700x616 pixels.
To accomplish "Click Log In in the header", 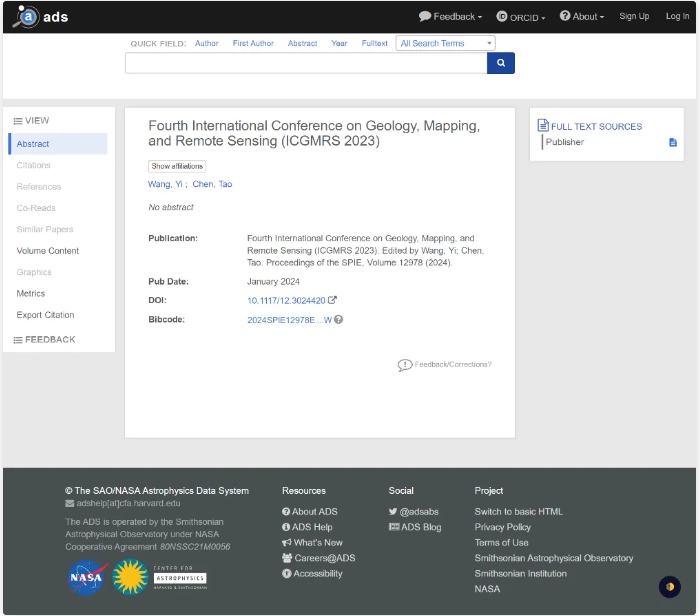I will click(677, 17).
